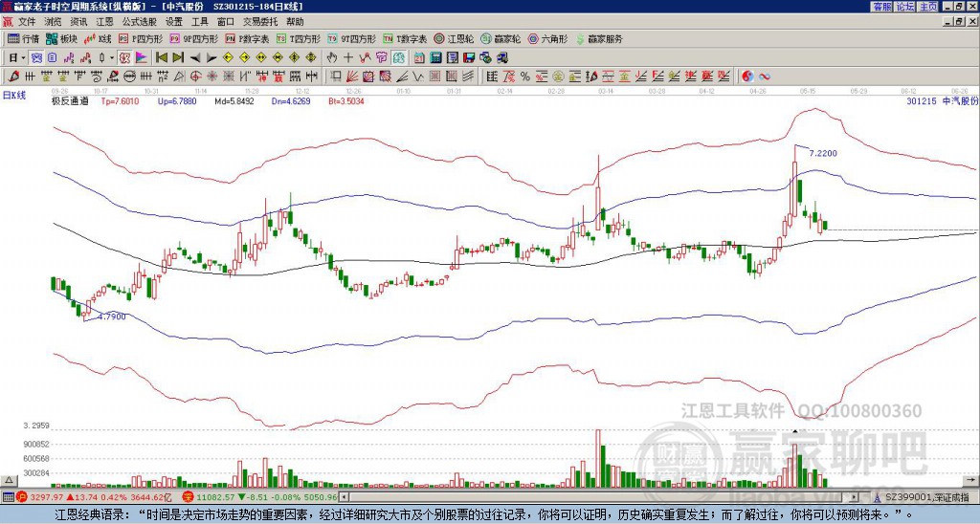Image resolution: width=980 pixels, height=524 pixels.
Task: Click the 主页 link in title bar
Action: click(x=927, y=6)
